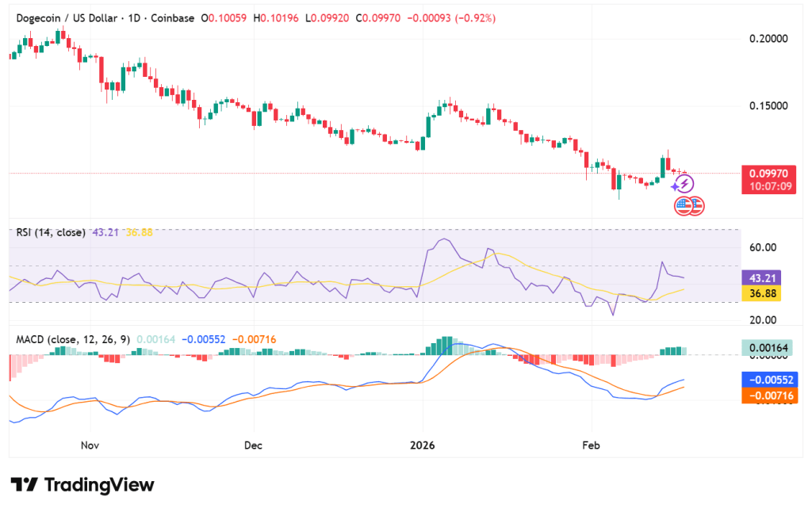Click the close value C0.09970 in header
812x512 pixels.
pyautogui.click(x=378, y=18)
